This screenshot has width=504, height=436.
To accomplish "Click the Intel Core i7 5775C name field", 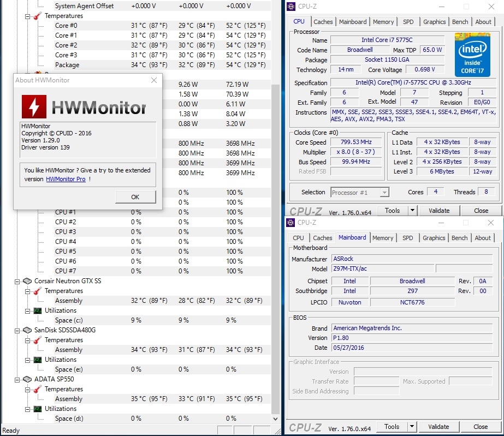I will 387,40.
